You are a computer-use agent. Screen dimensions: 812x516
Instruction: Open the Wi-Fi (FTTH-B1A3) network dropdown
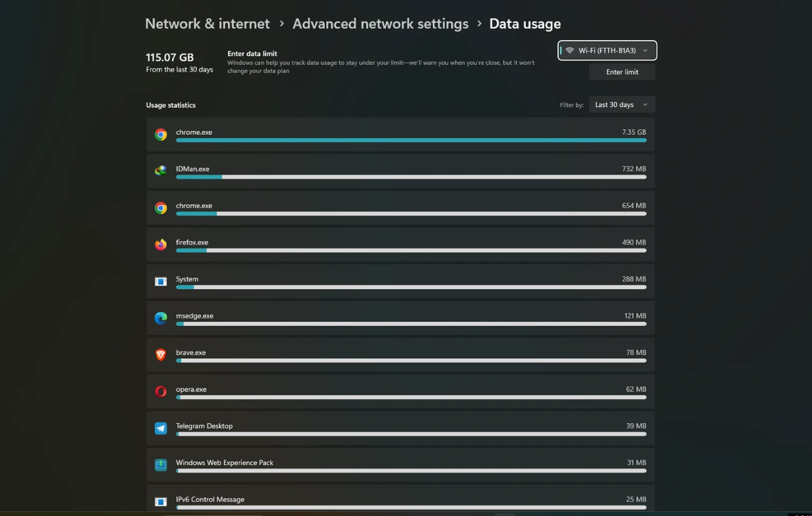point(606,50)
